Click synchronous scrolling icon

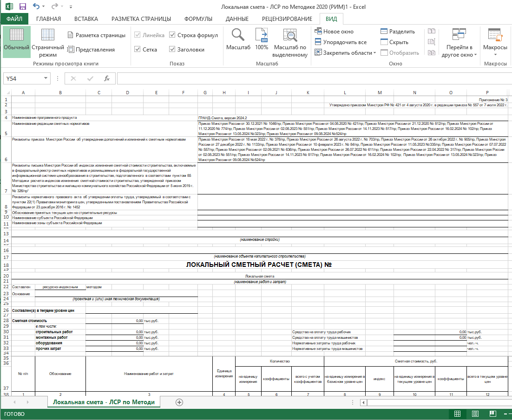[x=431, y=42]
